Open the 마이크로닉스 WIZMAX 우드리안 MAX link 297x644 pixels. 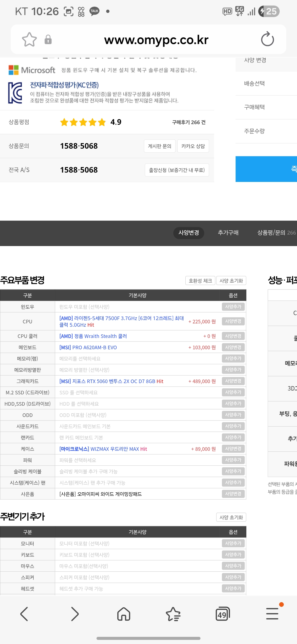point(103,449)
